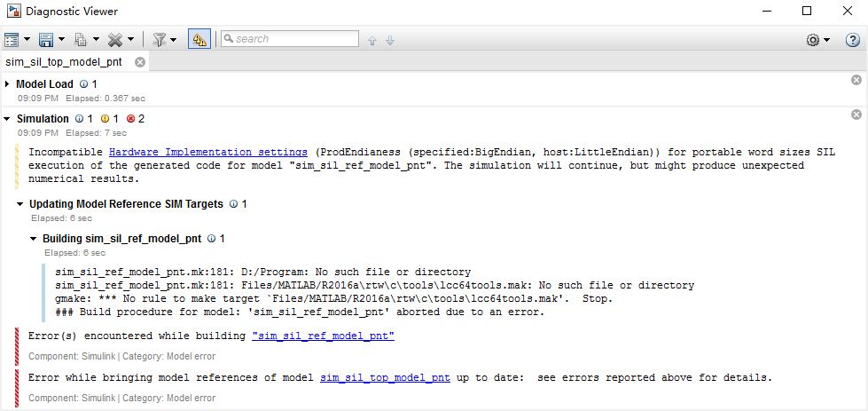Click 'Error while bringing model references' text
The image size is (868, 411).
point(171,378)
